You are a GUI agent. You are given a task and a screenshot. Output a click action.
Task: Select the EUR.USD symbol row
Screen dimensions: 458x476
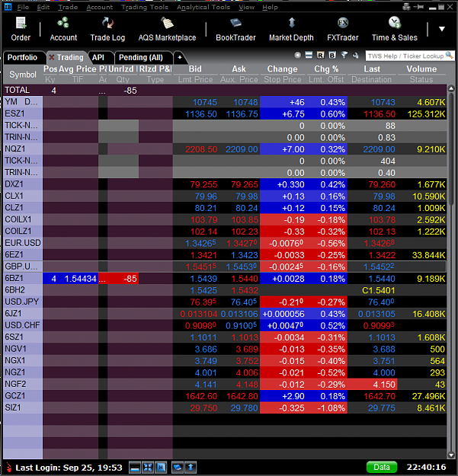(225, 243)
